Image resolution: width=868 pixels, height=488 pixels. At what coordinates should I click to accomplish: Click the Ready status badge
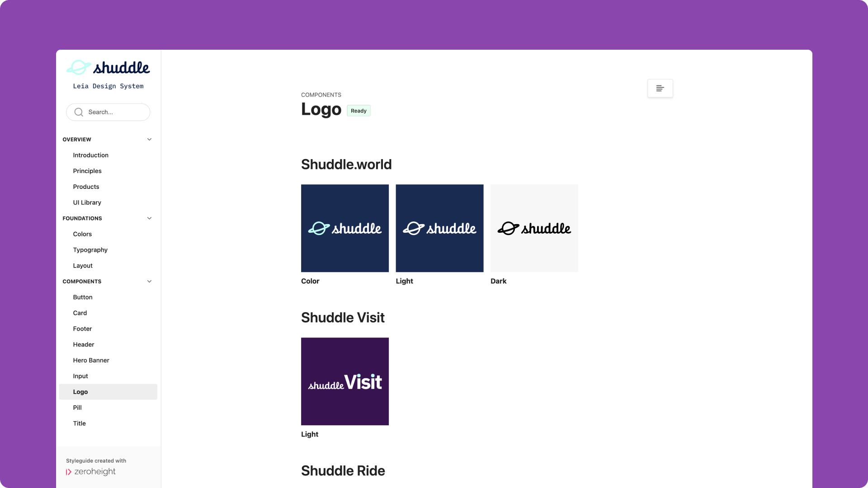point(359,111)
